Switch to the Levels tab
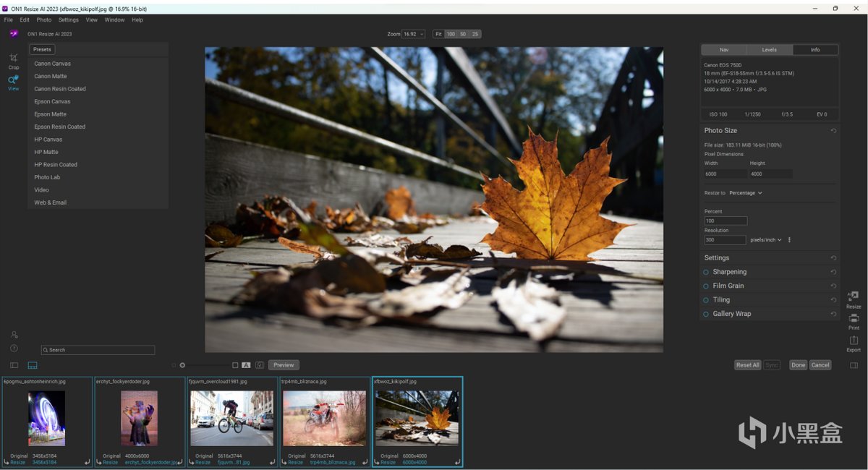 769,50
